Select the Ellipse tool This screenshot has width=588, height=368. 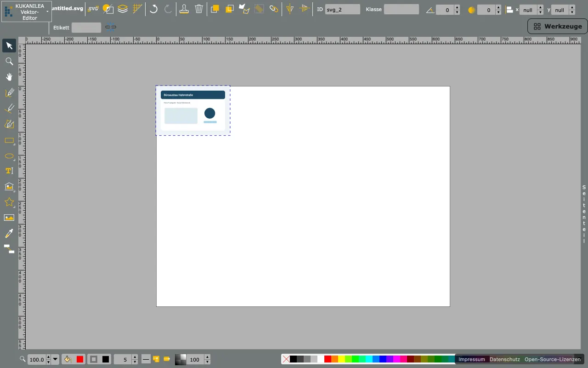pos(9,156)
